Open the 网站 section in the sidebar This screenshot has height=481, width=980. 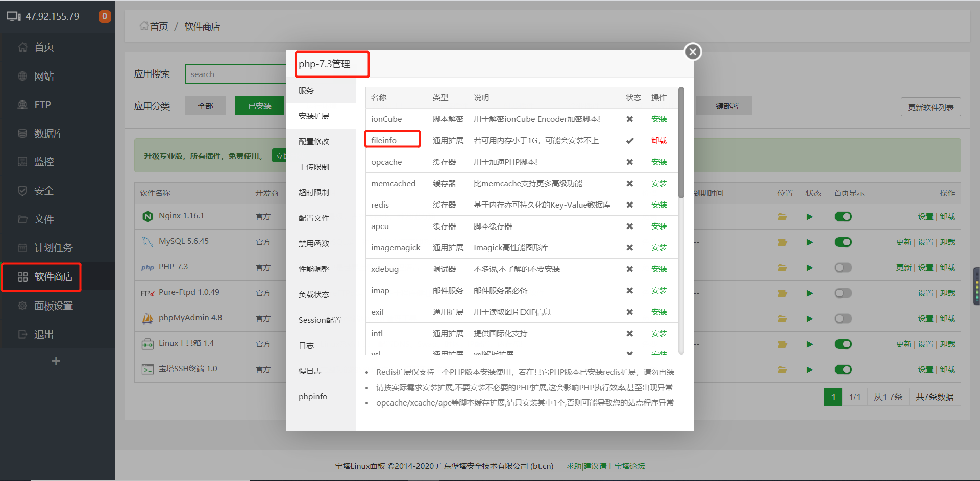click(43, 75)
